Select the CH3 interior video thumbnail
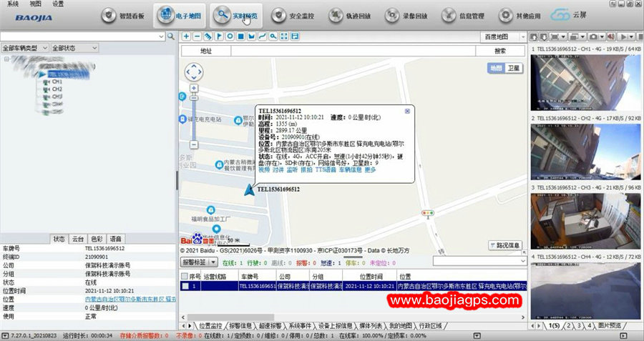 585,221
